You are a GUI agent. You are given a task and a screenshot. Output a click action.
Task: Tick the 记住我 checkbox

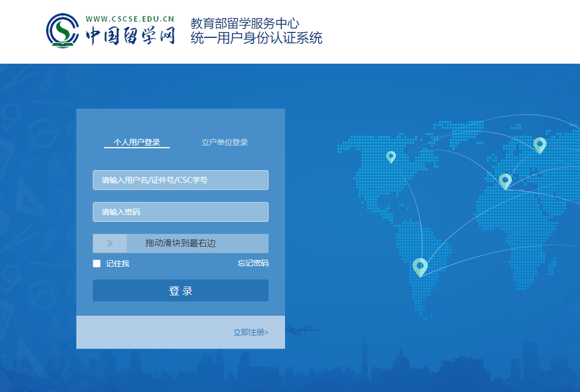tap(97, 264)
